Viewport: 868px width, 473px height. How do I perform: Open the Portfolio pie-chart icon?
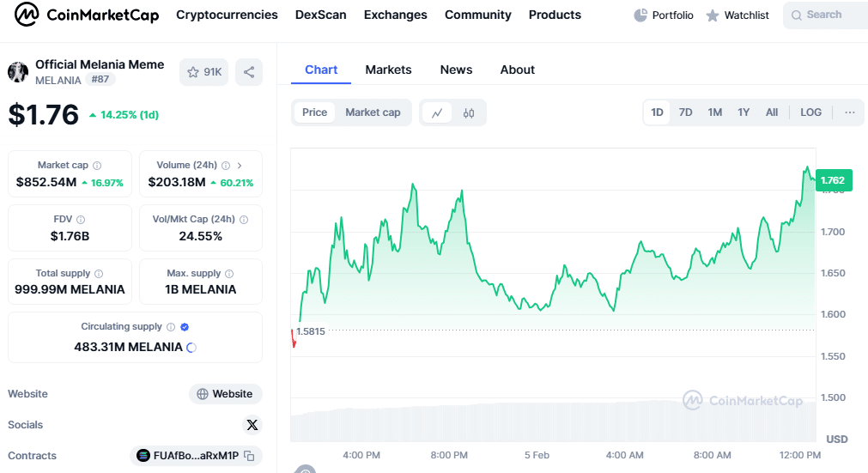(x=640, y=15)
